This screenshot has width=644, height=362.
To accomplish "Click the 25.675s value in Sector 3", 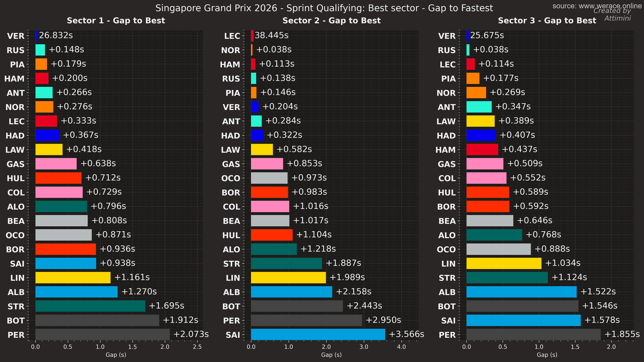I will pyautogui.click(x=487, y=35).
